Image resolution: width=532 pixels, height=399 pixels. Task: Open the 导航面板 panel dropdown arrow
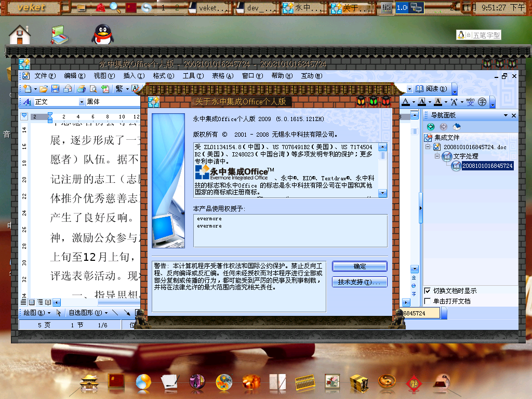[x=506, y=115]
